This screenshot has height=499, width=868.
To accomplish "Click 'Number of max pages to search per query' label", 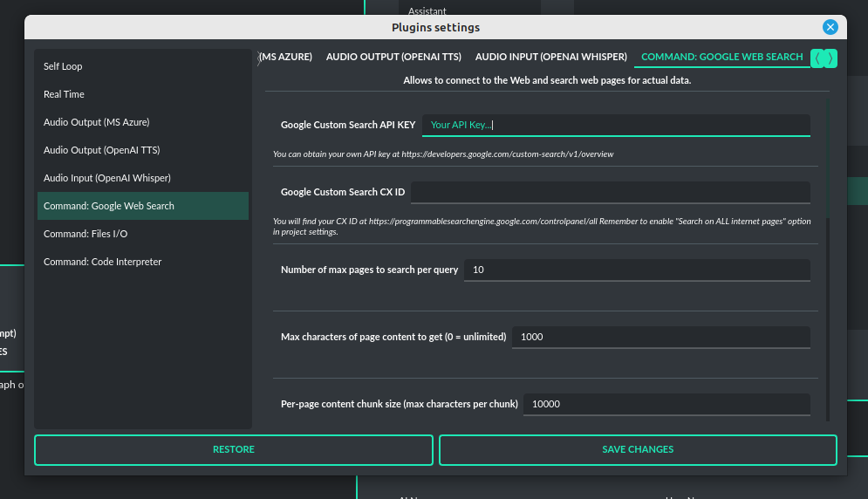I will click(369, 270).
